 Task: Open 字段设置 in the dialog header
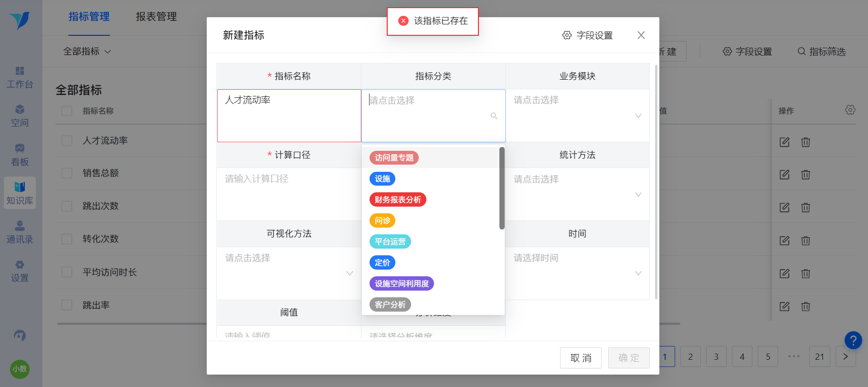[588, 35]
